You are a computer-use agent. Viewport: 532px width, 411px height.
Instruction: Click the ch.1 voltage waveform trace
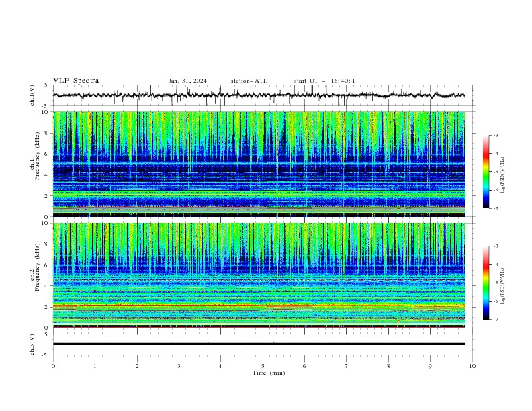pos(259,95)
